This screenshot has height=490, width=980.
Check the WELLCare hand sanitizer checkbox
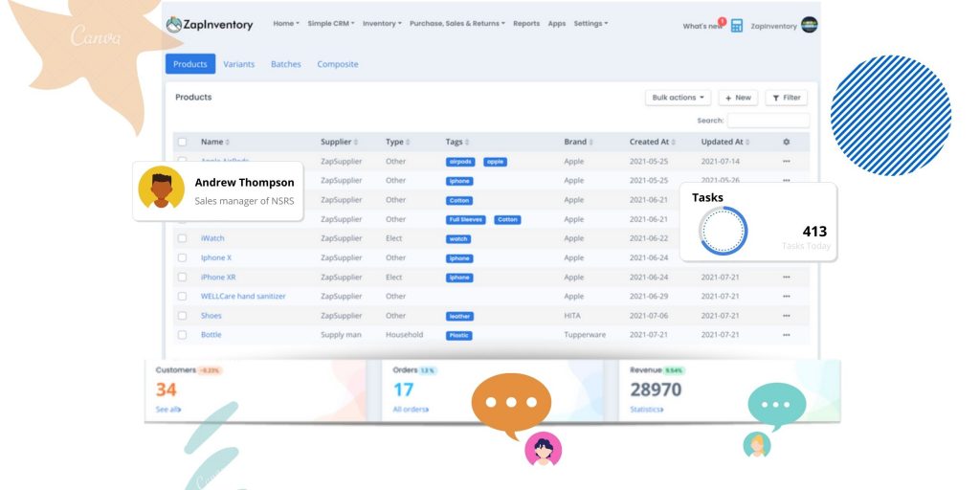click(x=182, y=297)
